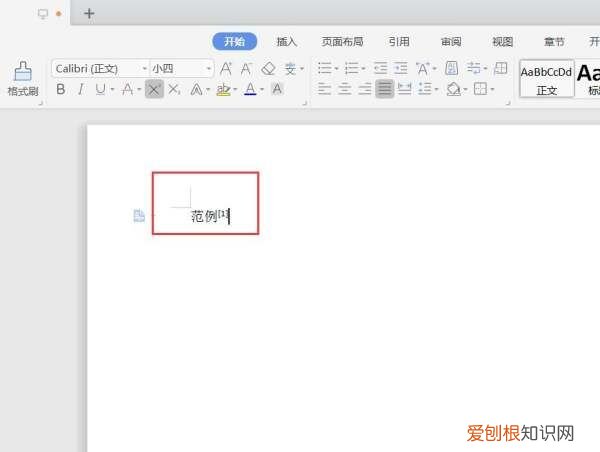This screenshot has width=600, height=452.
Task: Click the character shading A icon
Action: (277, 89)
